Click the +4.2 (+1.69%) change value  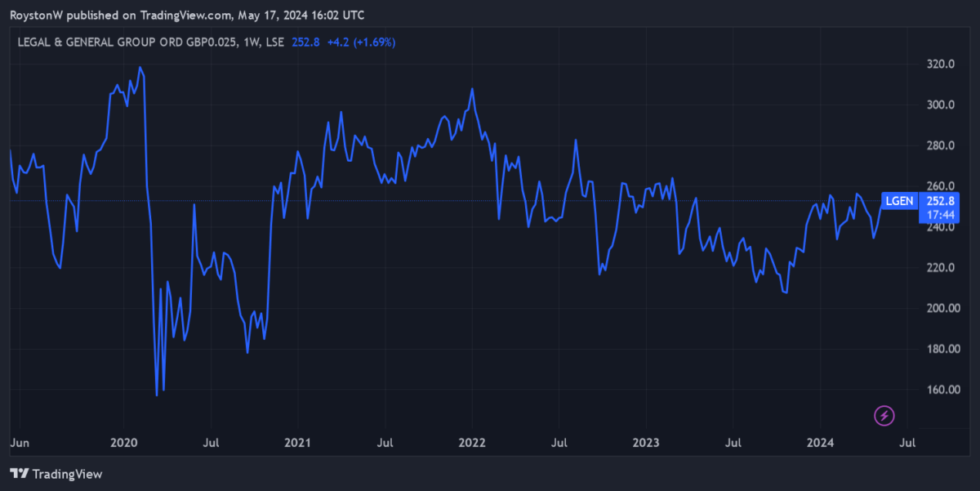(361, 42)
